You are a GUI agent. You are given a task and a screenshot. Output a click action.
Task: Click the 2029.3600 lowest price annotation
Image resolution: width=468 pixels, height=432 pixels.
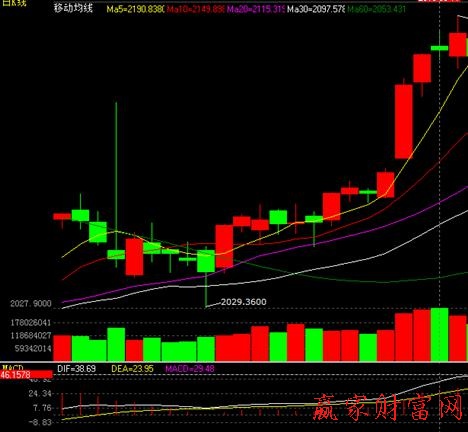pos(244,302)
